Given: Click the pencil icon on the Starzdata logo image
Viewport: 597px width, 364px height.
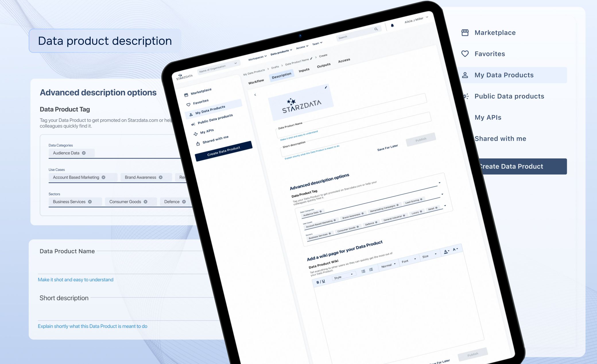Looking at the screenshot, I should (x=326, y=87).
